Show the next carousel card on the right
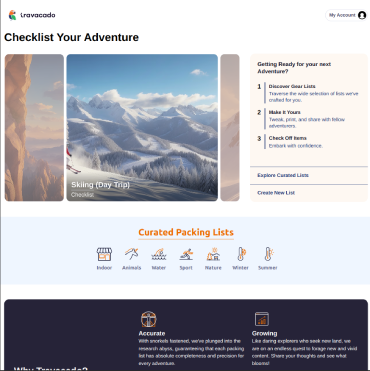This screenshot has height=371, width=370. tap(230, 128)
